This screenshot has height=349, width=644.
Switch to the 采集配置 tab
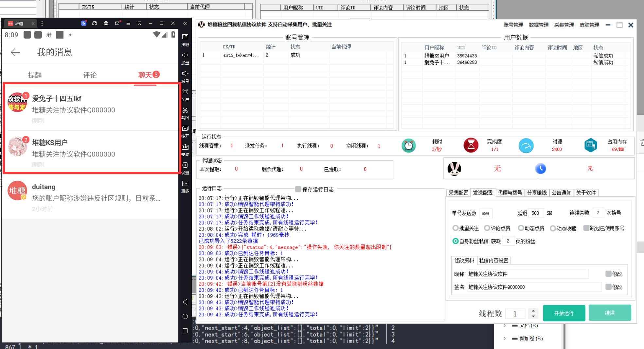point(458,193)
